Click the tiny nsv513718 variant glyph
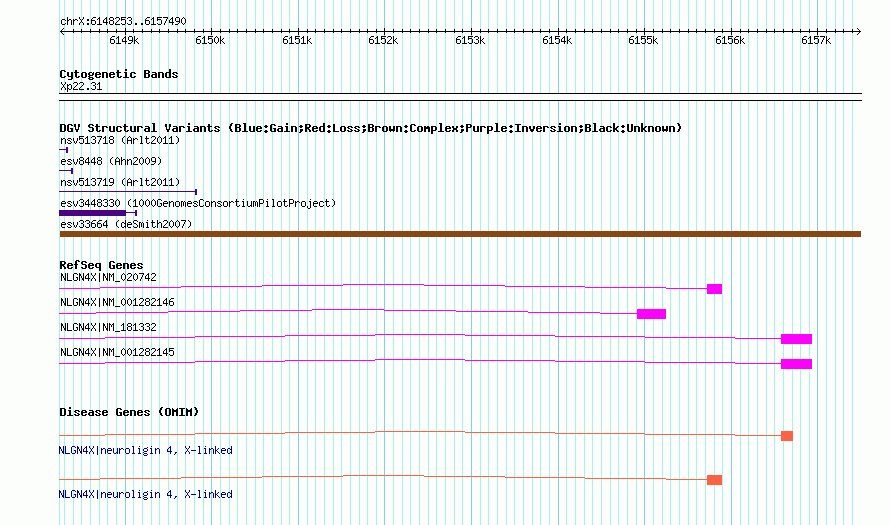The width and height of the screenshot is (890, 525). coord(64,150)
